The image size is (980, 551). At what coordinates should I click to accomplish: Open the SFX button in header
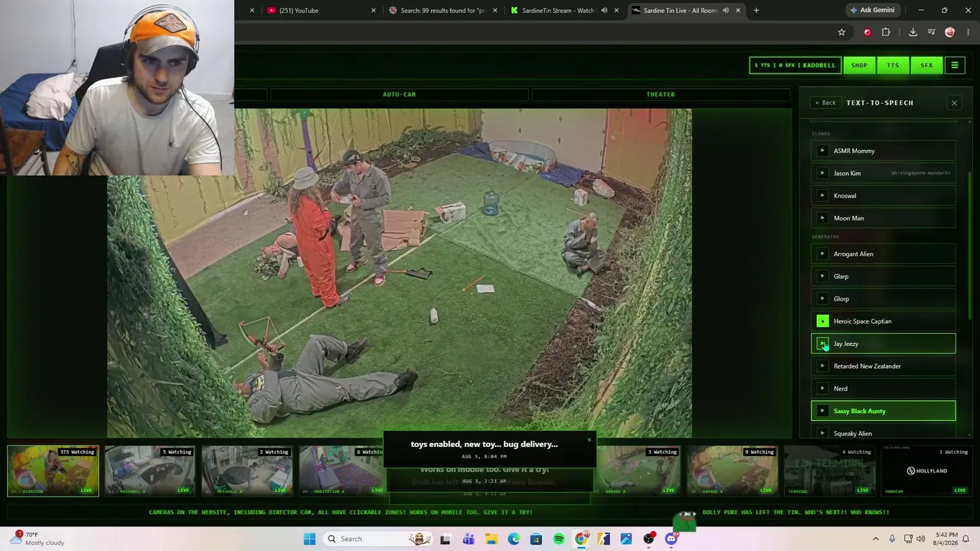926,65
